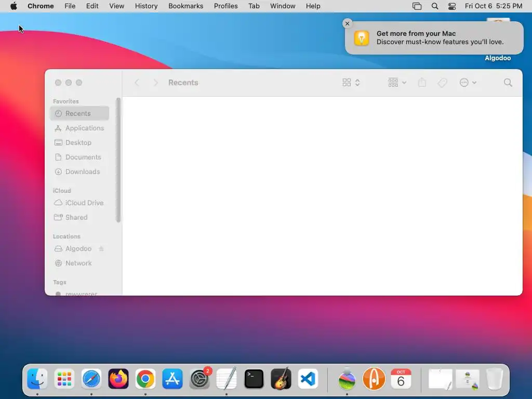
Task: Open Control Center in the menu bar
Action: pos(452,6)
